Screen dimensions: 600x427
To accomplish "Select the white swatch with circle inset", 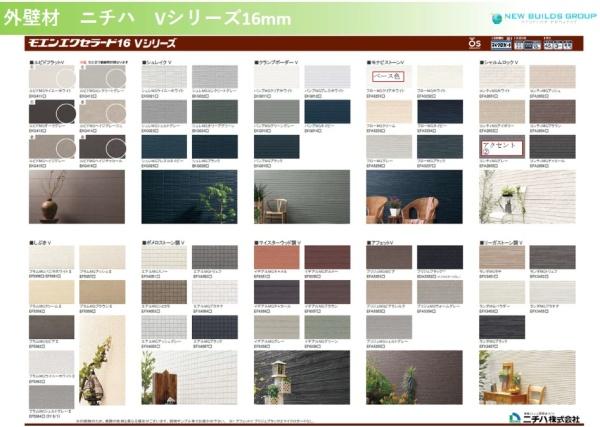I will click(52, 77).
